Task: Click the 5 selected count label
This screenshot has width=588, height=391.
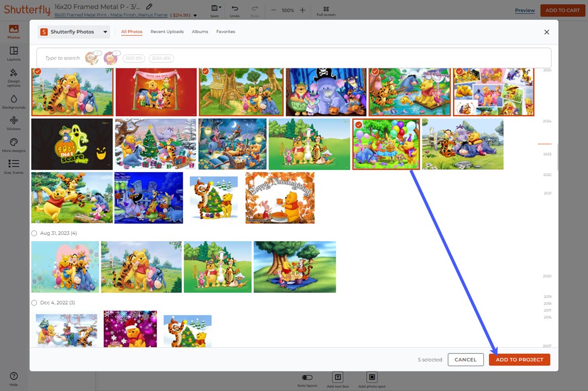Action: pos(430,360)
